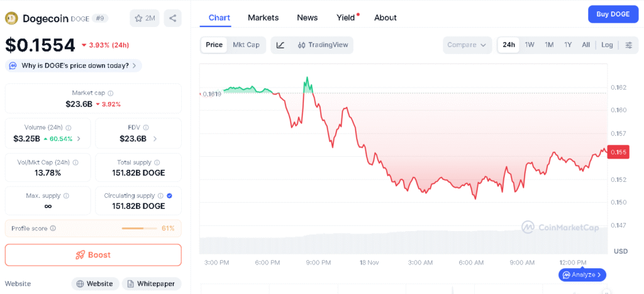
Task: Open the Yield tab
Action: (x=346, y=18)
